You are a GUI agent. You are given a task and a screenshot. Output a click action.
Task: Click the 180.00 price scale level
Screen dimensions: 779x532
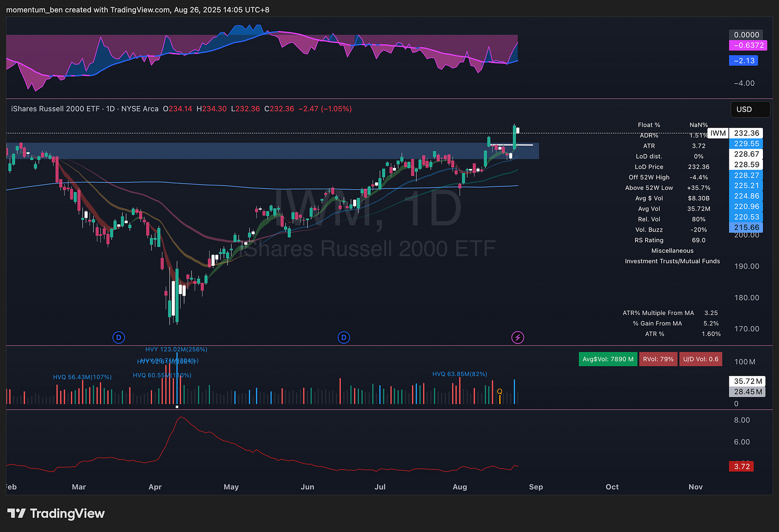click(x=746, y=298)
